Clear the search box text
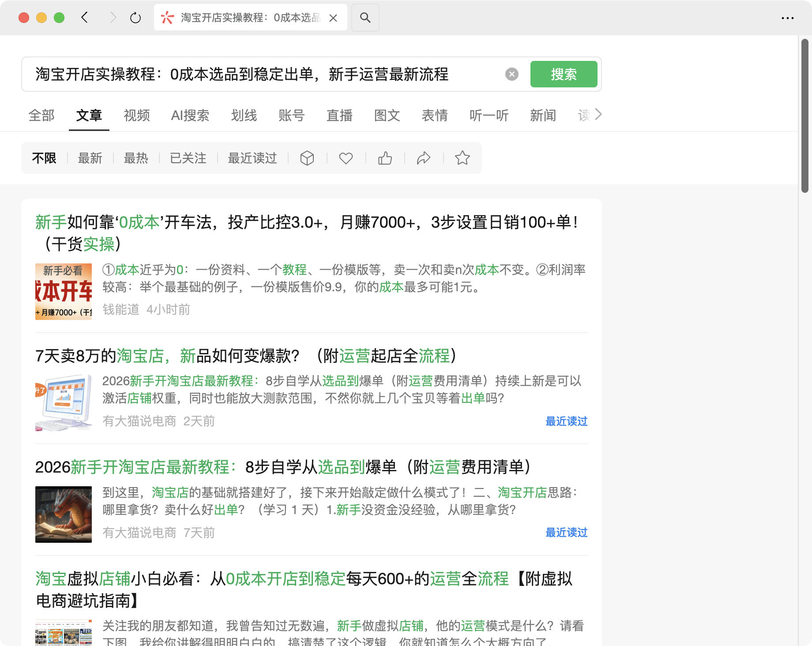The width and height of the screenshot is (812, 646). point(511,74)
